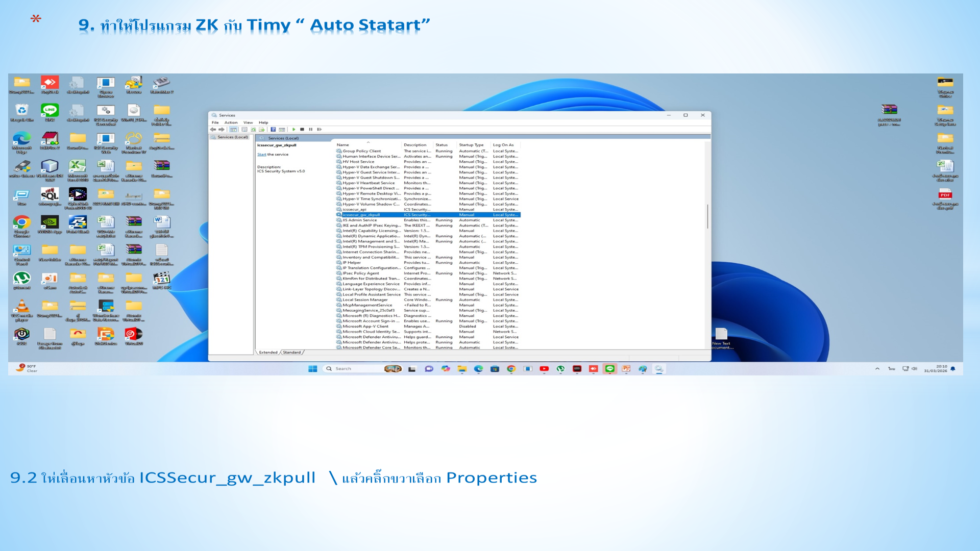Show hidden icons chevron in system tray
The width and height of the screenshot is (980, 551).
point(877,369)
